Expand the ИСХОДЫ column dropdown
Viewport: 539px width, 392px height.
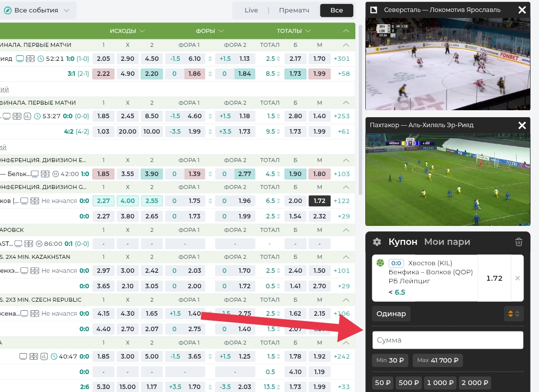pos(127,31)
